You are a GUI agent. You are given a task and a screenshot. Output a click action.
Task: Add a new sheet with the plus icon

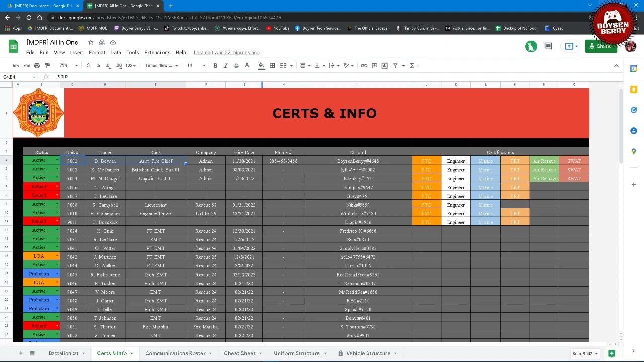21,353
